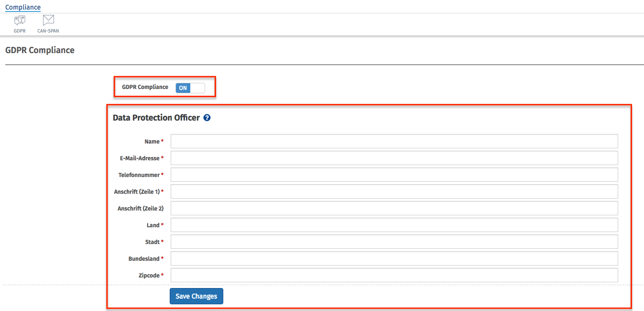Focus the Anschrift (Zeile 1) field

(x=394, y=191)
